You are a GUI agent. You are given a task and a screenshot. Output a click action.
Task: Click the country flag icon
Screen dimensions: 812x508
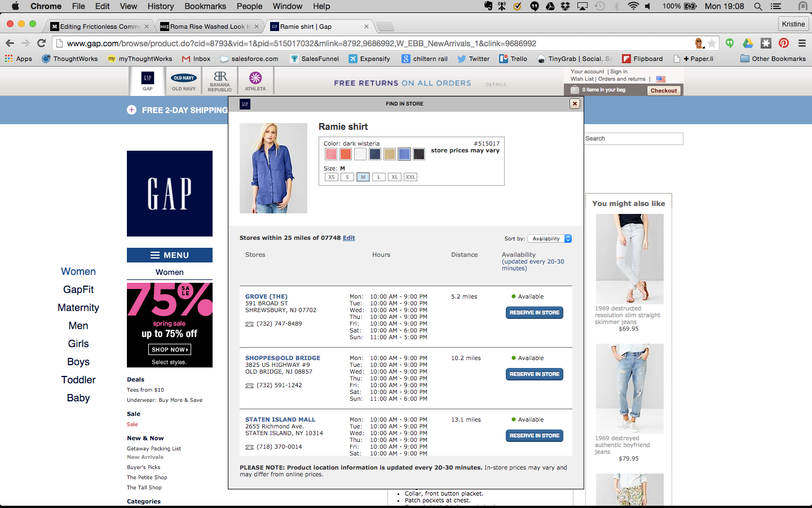coord(661,79)
